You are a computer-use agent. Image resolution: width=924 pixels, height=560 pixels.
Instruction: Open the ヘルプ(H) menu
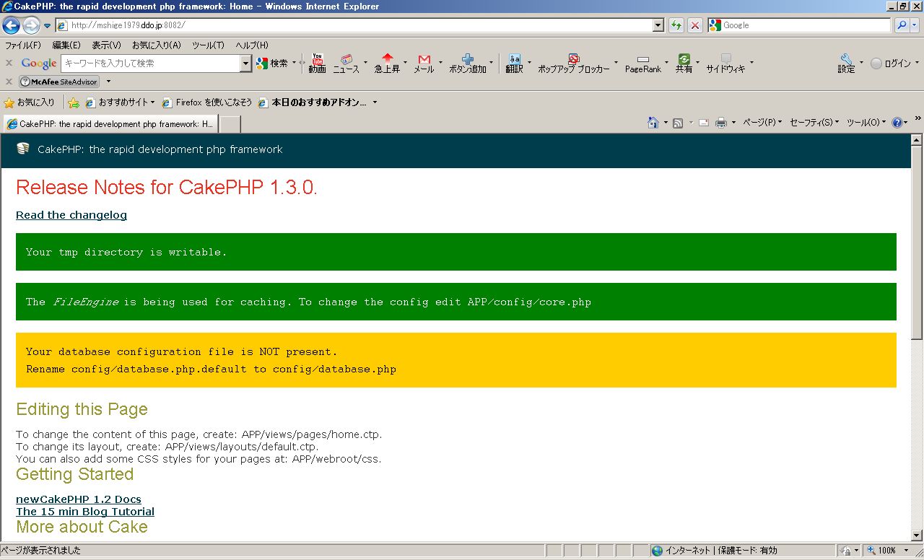252,45
